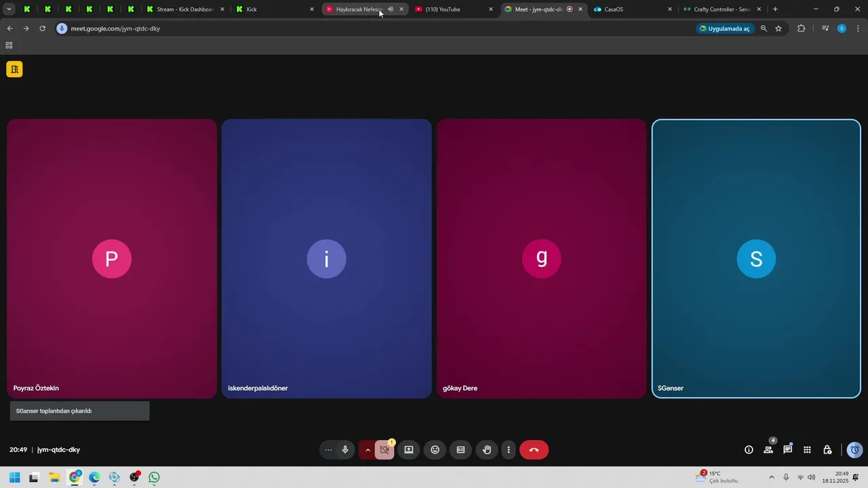Mute the Haykıracak tab via its speaker icon
Image resolution: width=868 pixels, height=488 pixels.
[x=391, y=9]
